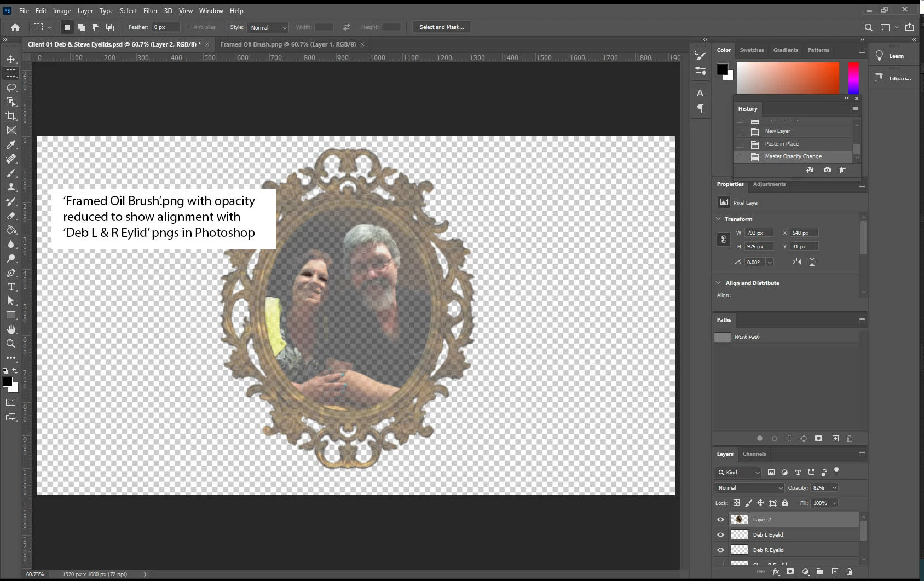Toggle lock transparent pixels
Image resolution: width=924 pixels, height=581 pixels.
736,503
